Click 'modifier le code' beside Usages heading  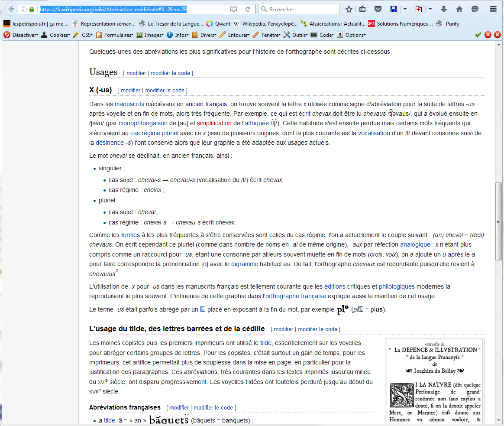coord(171,73)
